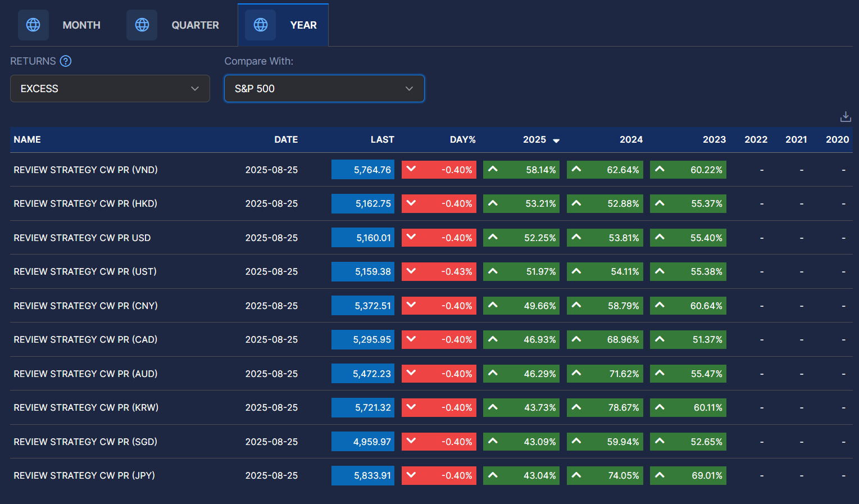Screen dimensions: 859x504
Task: Click the last value 5,162.75
Action: point(363,203)
